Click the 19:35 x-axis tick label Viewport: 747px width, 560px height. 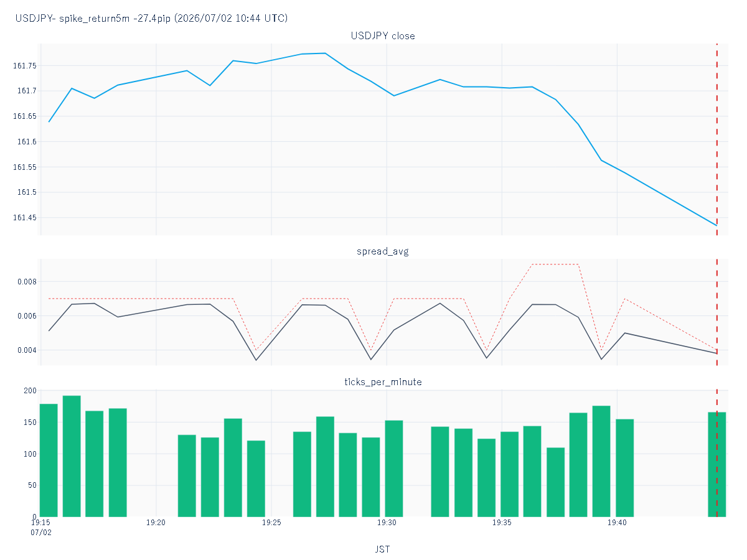(502, 523)
